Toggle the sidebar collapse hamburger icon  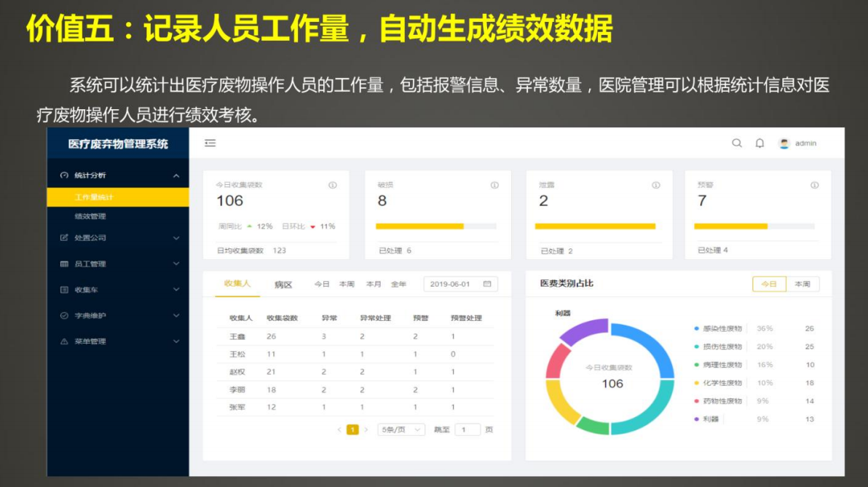[x=210, y=143]
